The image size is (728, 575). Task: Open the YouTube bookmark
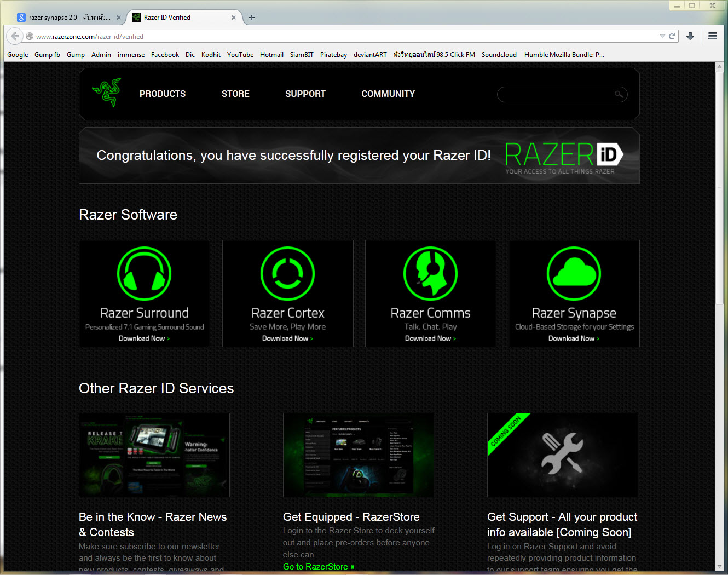click(240, 55)
